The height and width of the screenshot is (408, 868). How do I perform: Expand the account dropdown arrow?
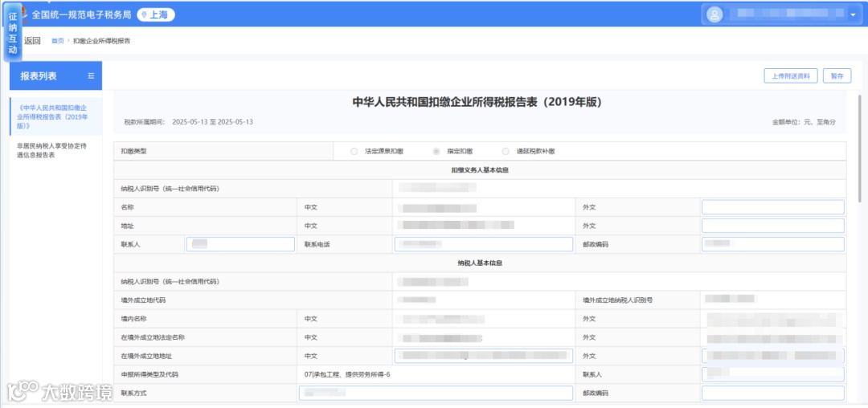pos(853,15)
